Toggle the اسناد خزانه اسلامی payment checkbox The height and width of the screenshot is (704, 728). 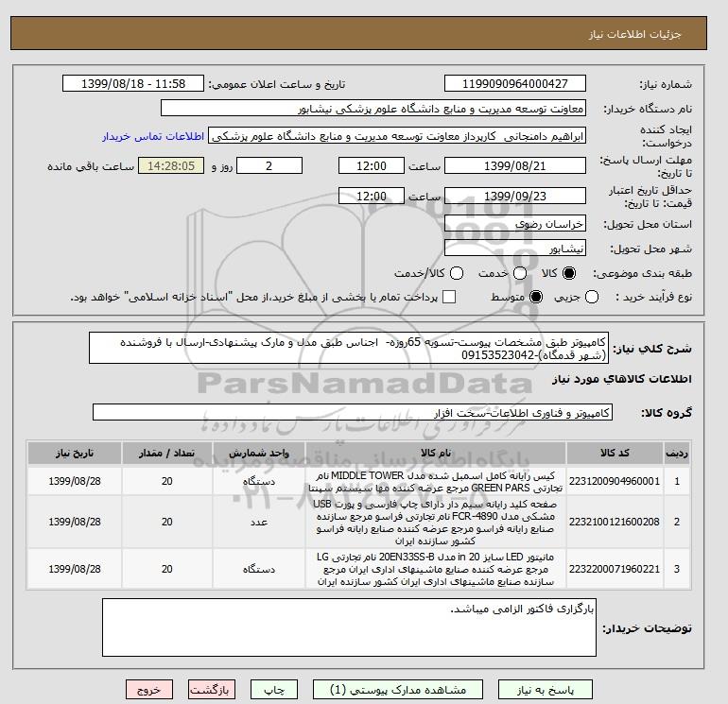[x=449, y=297]
